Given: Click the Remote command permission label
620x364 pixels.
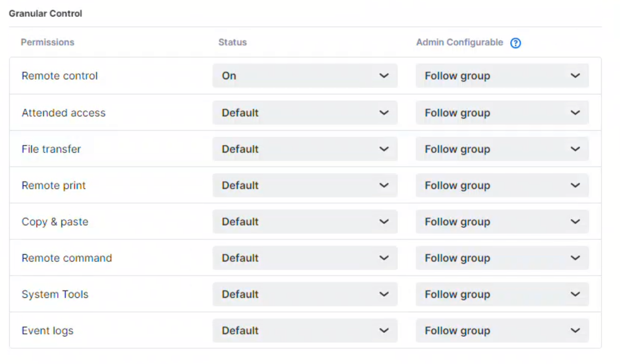Looking at the screenshot, I should pyautogui.click(x=67, y=258).
